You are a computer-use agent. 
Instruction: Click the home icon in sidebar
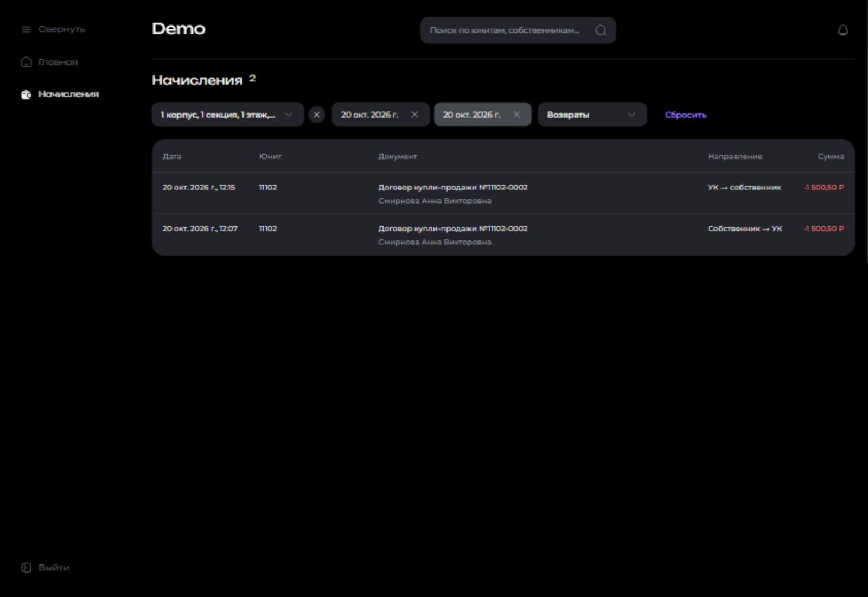click(x=26, y=62)
